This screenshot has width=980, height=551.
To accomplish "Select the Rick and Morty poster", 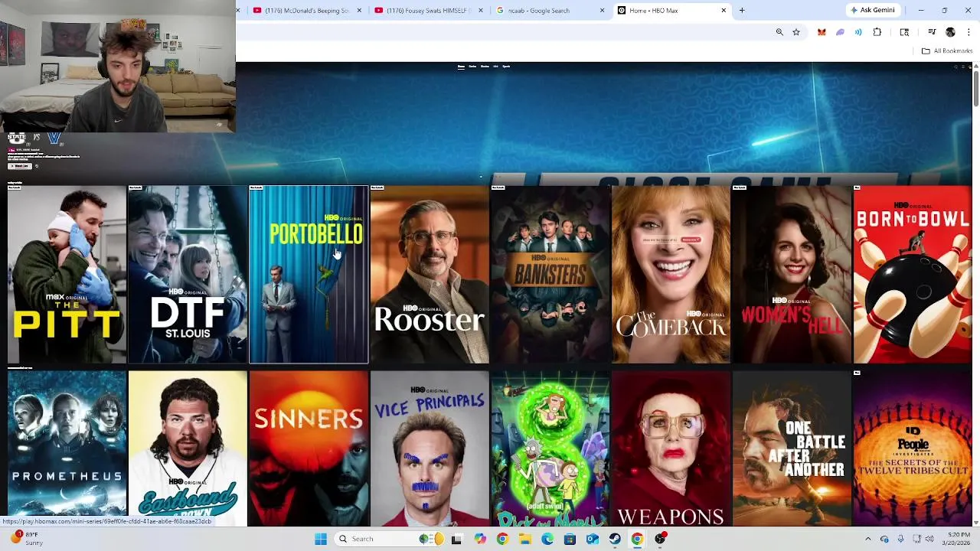I will [550, 449].
